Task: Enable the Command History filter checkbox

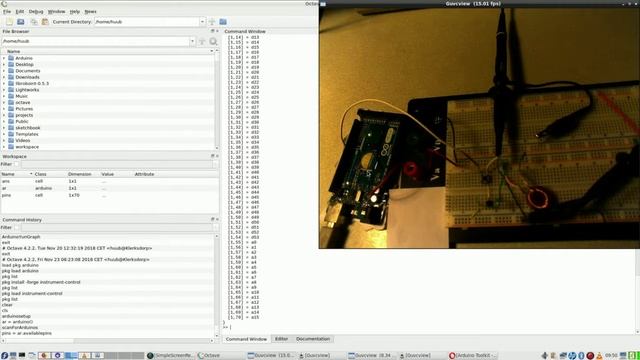Action: (x=16, y=227)
